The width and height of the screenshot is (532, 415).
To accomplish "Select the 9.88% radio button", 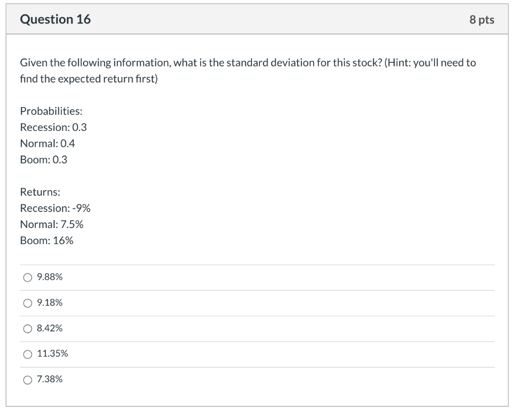I will point(27,278).
